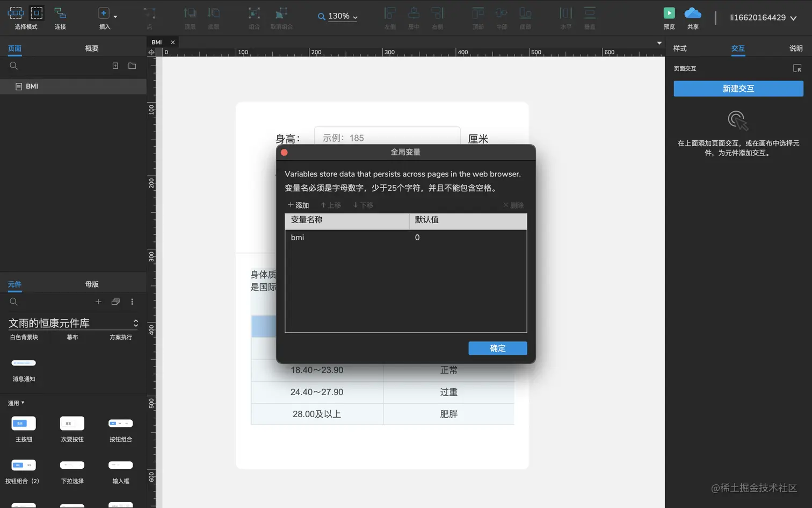Viewport: 812px width, 508px height.
Task: Select the bmi variable name cell
Action: (x=347, y=238)
